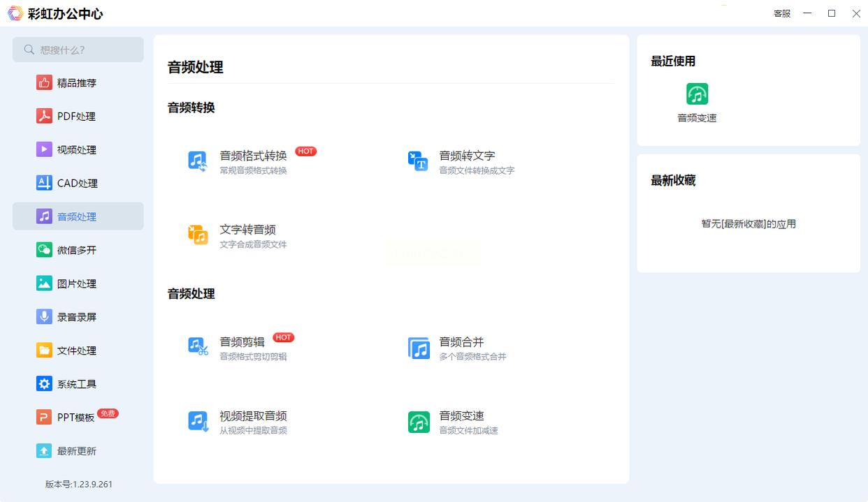Viewport: 868px width, 502px height.
Task: Open the 音频合并 tool icon
Action: point(419,348)
